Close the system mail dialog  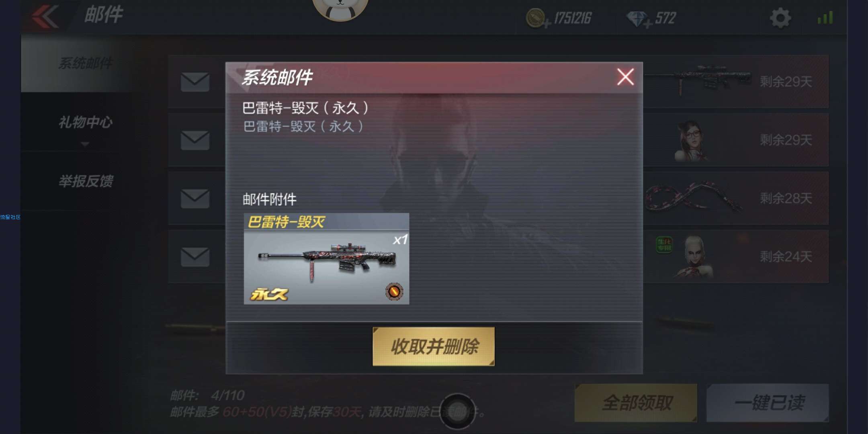coord(625,77)
